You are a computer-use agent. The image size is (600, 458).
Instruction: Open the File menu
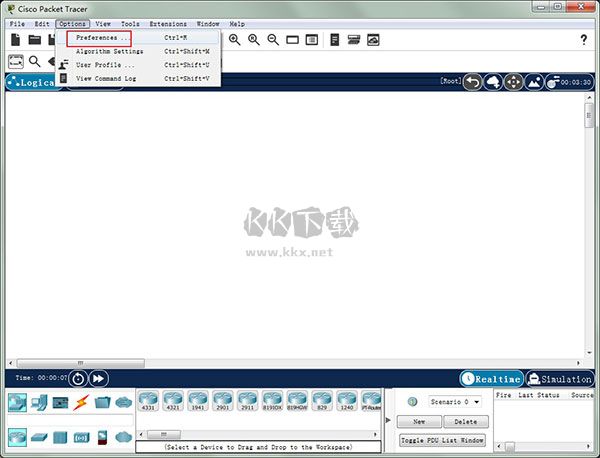pos(17,24)
